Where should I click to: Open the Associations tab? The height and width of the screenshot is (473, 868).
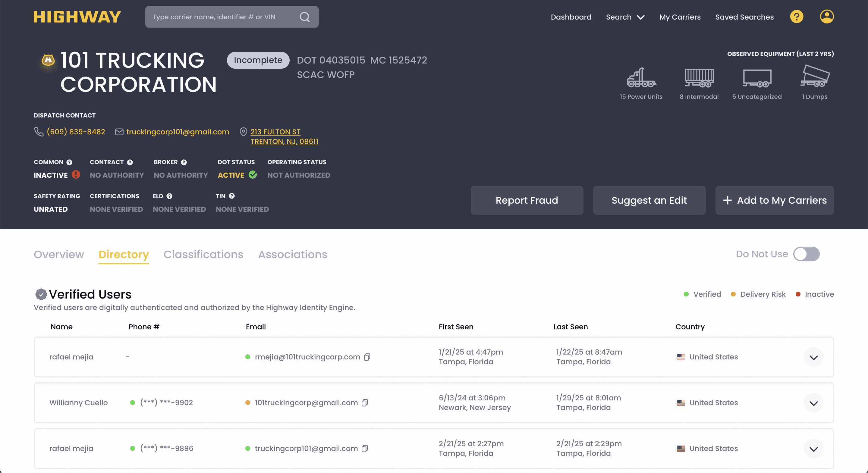pos(293,254)
